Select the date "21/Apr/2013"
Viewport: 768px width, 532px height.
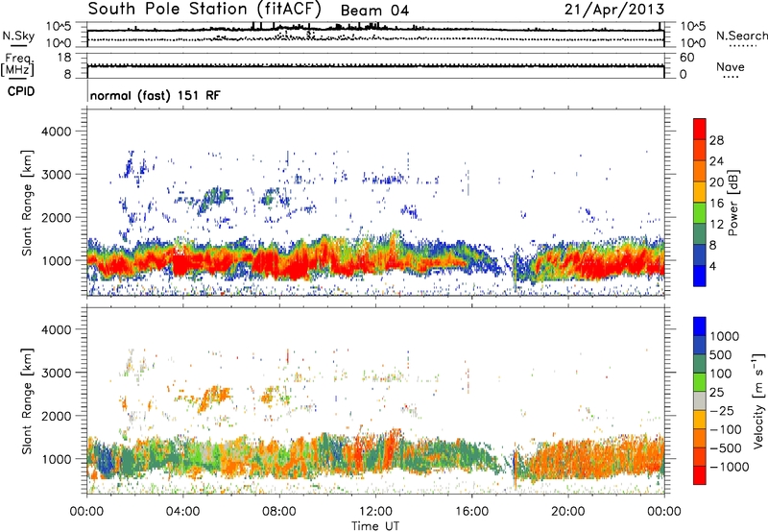pos(614,10)
